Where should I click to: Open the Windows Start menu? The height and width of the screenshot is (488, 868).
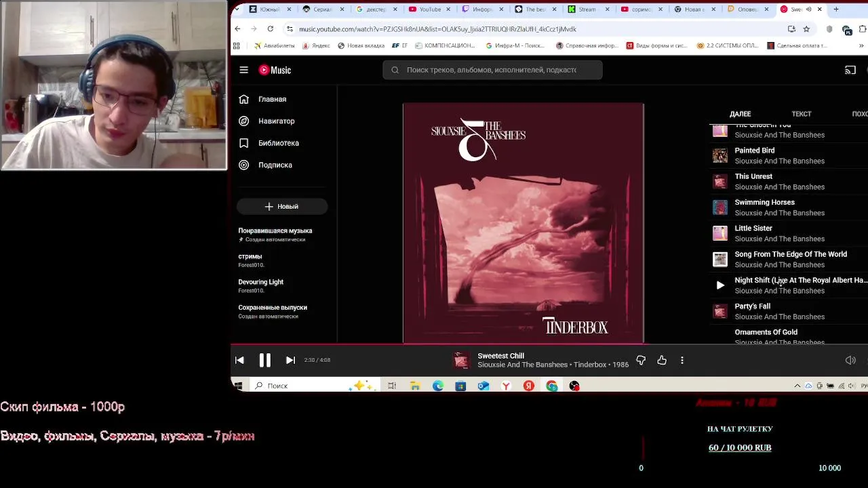238,386
